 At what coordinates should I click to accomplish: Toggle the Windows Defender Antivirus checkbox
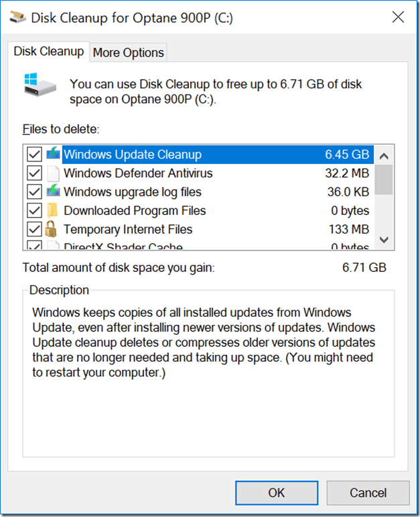[x=34, y=173]
